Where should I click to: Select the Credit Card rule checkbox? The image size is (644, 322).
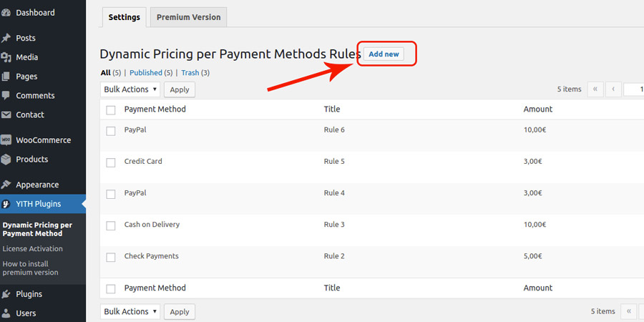pos(110,162)
